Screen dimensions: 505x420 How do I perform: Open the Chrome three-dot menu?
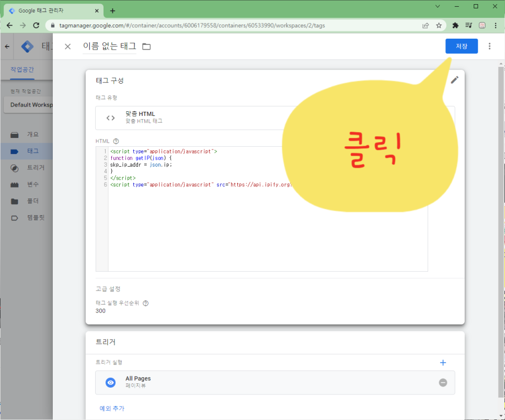496,26
